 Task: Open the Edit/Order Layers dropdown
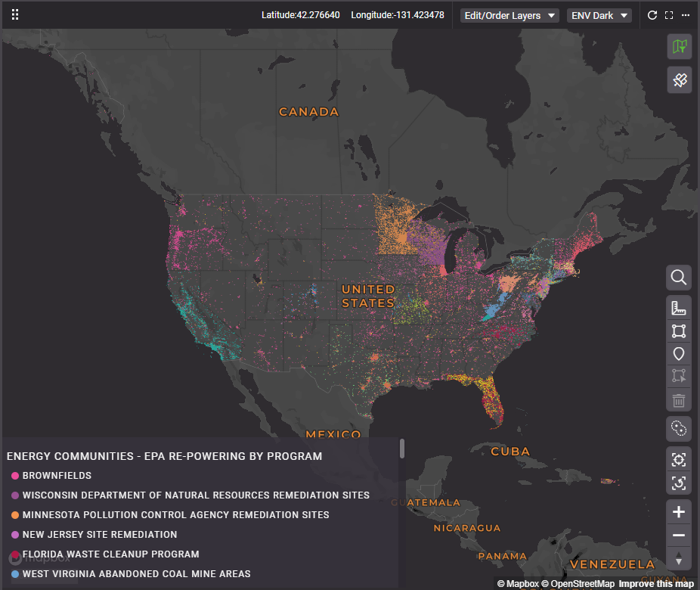coord(510,15)
